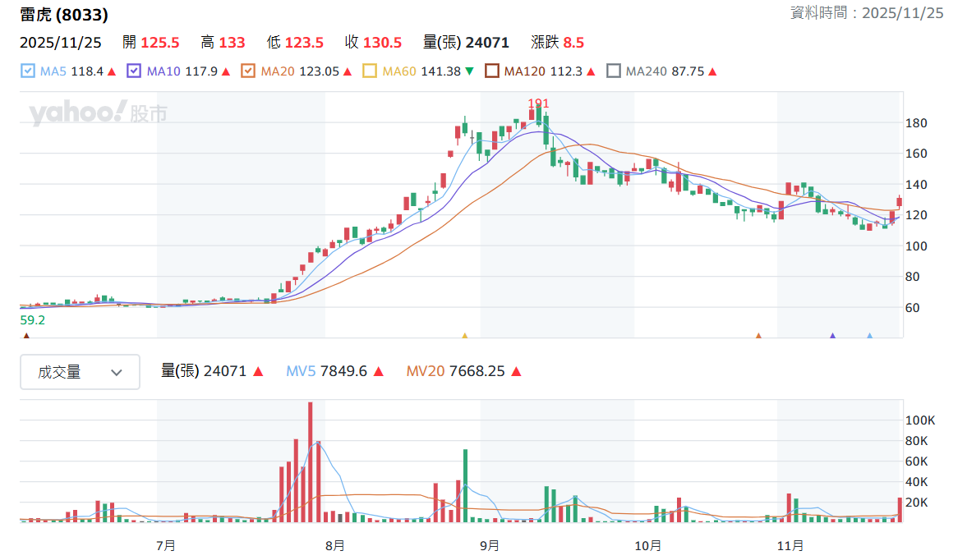Toggle the MA10 checkbox off
The width and height of the screenshot is (967, 560).
point(134,71)
